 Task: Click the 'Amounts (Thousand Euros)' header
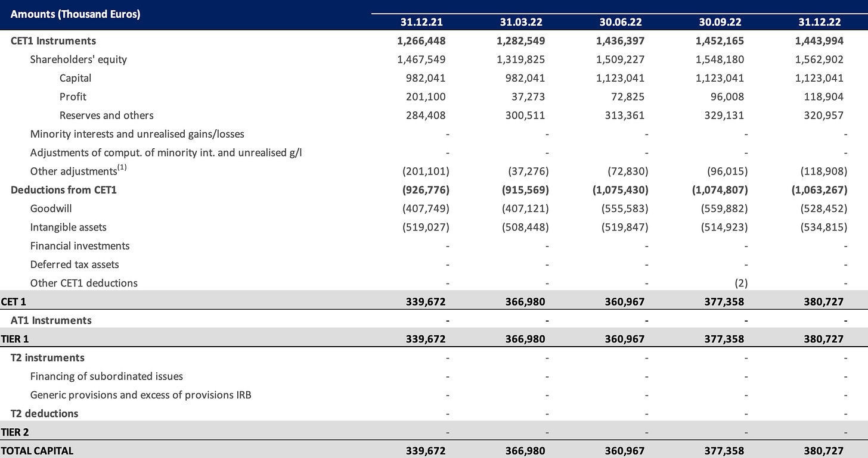tap(75, 14)
